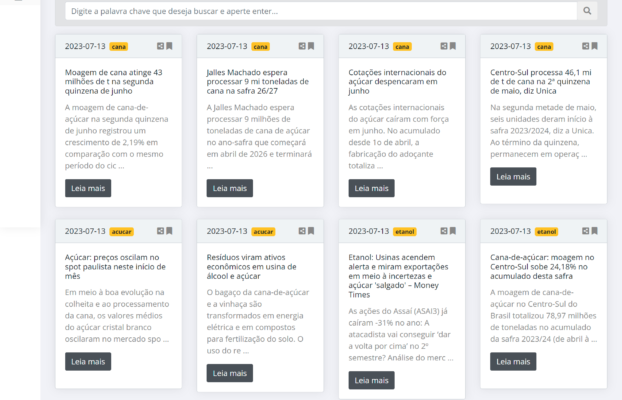Click 'cana' tag on Cotações internacionais card
Viewport: 622px width, 400px height.
point(402,47)
